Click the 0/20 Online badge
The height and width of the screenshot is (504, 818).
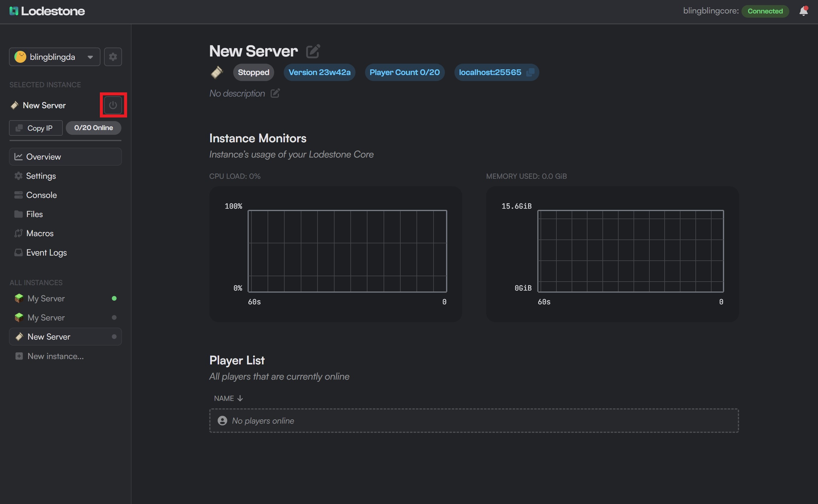coord(93,128)
